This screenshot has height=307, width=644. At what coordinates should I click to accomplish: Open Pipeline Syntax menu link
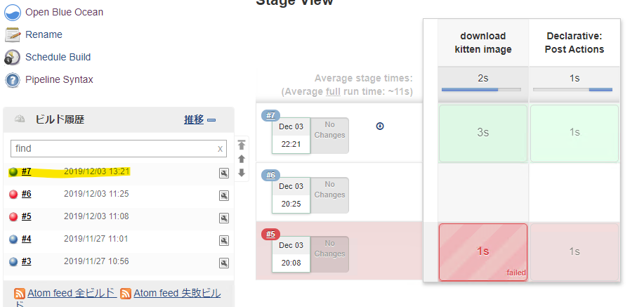(x=59, y=79)
